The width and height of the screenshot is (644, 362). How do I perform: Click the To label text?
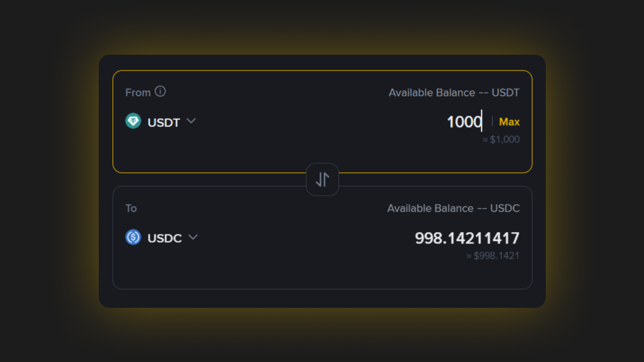(x=131, y=209)
